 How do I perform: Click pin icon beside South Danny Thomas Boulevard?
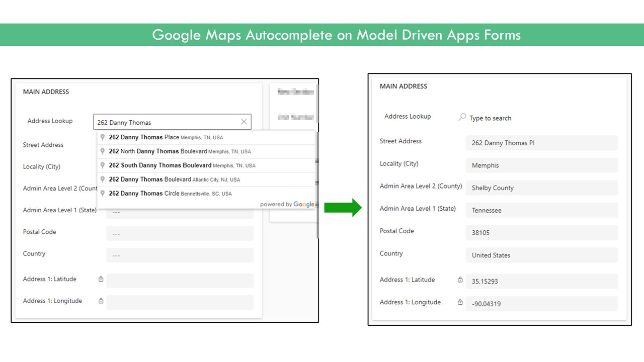point(103,165)
